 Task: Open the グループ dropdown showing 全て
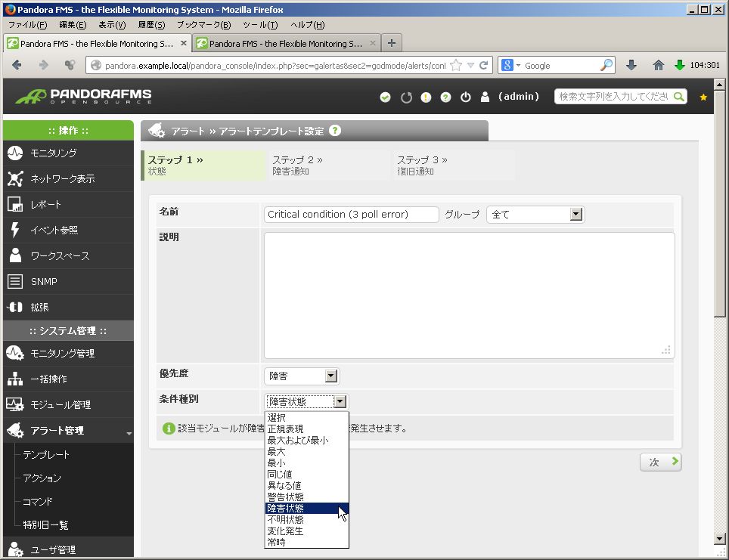pos(535,214)
